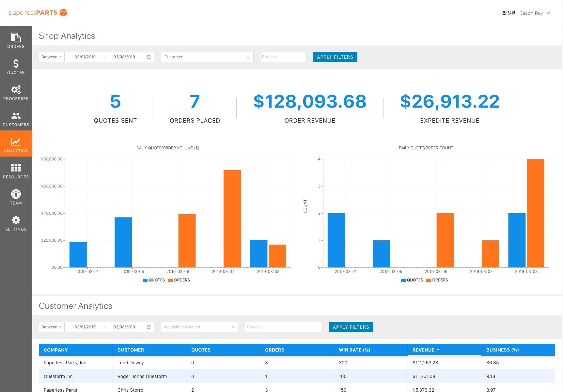563x392 pixels.
Task: Expand the Between date range selector
Action: 51,57
